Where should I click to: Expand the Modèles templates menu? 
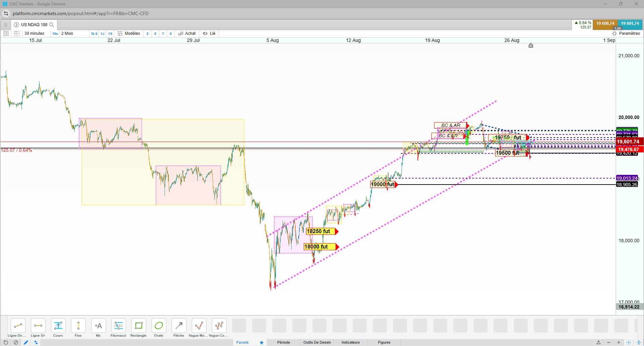click(129, 33)
